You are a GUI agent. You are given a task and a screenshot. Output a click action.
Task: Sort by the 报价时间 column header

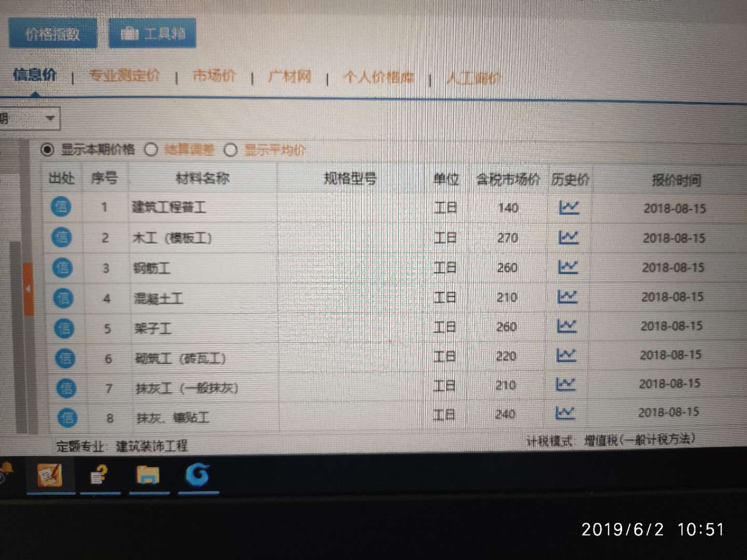tap(676, 180)
